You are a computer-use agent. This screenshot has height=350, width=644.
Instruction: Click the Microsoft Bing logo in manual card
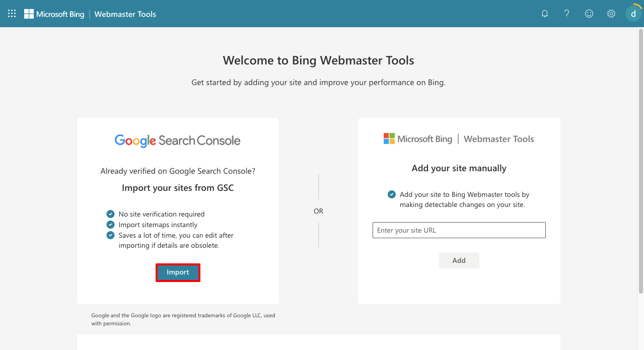418,139
